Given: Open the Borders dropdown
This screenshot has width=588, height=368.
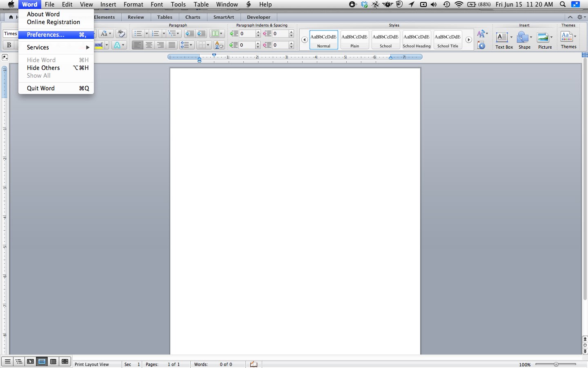Looking at the screenshot, I should click(204, 45).
